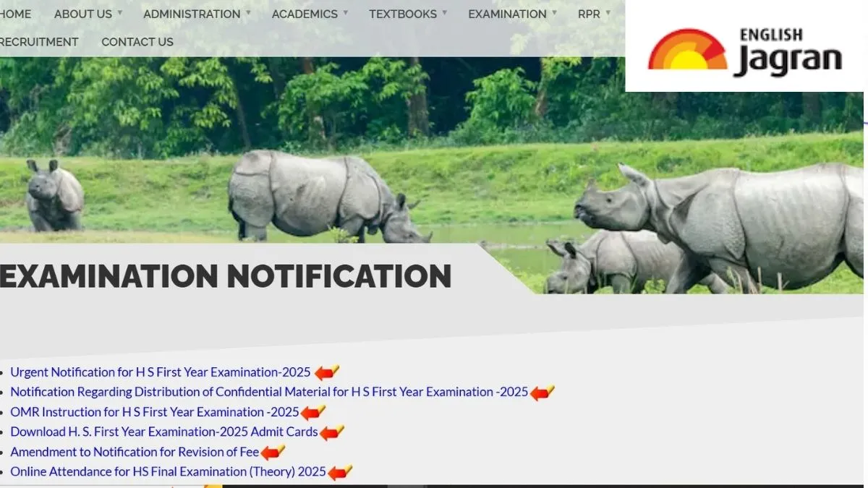Expand the Examination menu
The height and width of the screenshot is (488, 868).
click(511, 14)
